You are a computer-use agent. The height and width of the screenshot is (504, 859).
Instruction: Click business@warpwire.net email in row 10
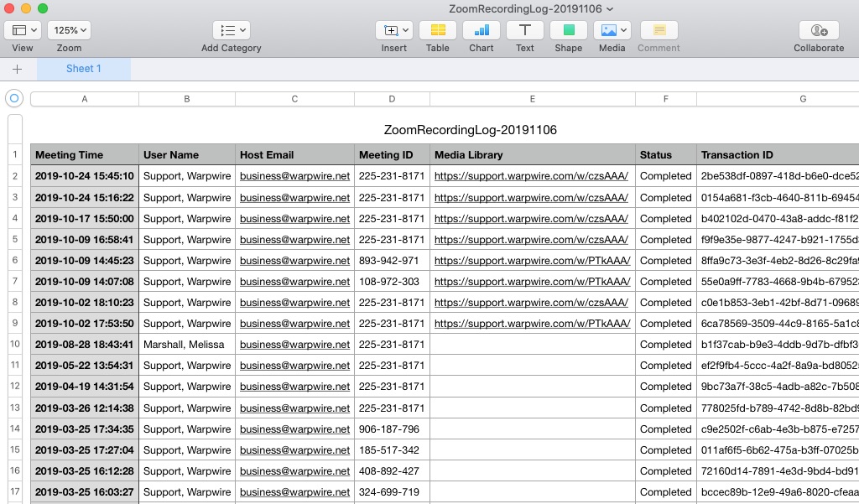coord(294,345)
